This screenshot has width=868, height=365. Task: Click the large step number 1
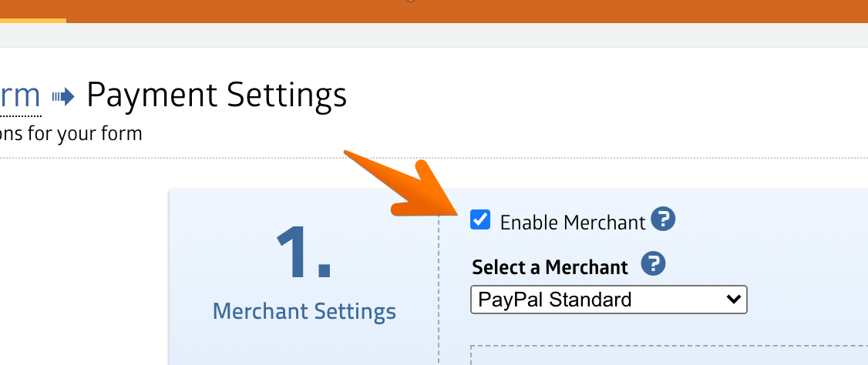(x=303, y=253)
